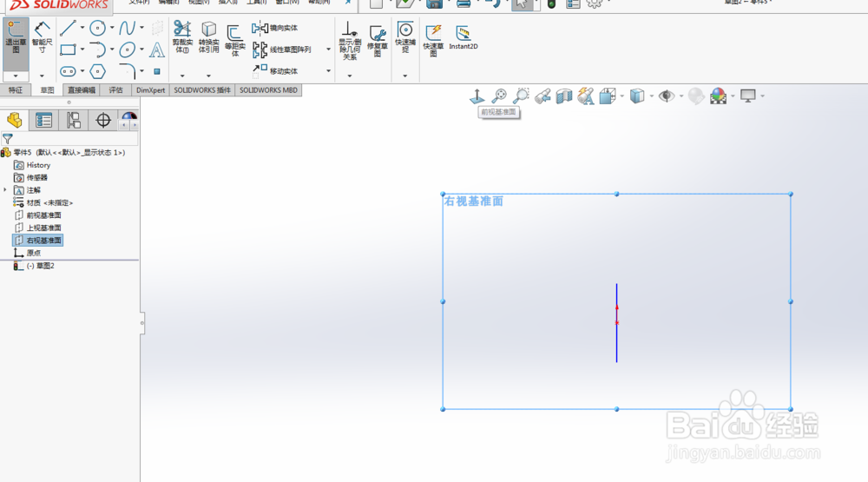Open dropdown arrow next to Line tool
Screen dimensions: 868x482
[x=82, y=28]
